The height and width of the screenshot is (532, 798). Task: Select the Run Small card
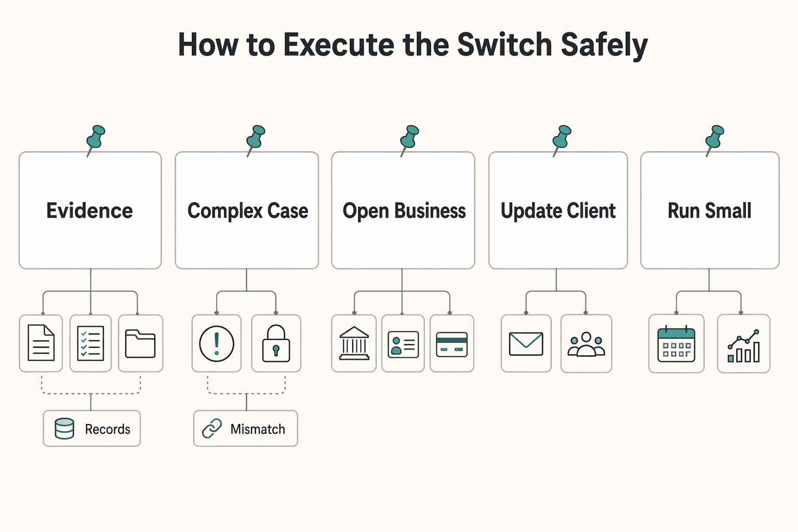(x=710, y=210)
